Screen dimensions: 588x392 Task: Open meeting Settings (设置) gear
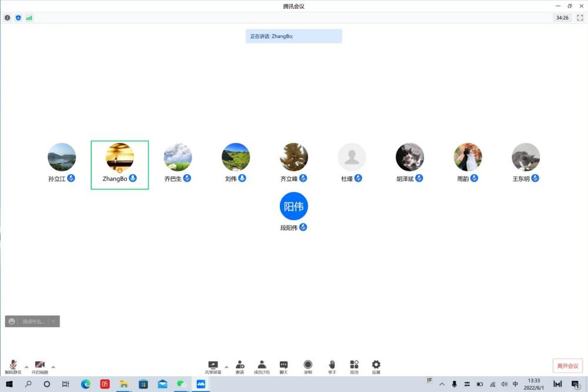point(376,366)
